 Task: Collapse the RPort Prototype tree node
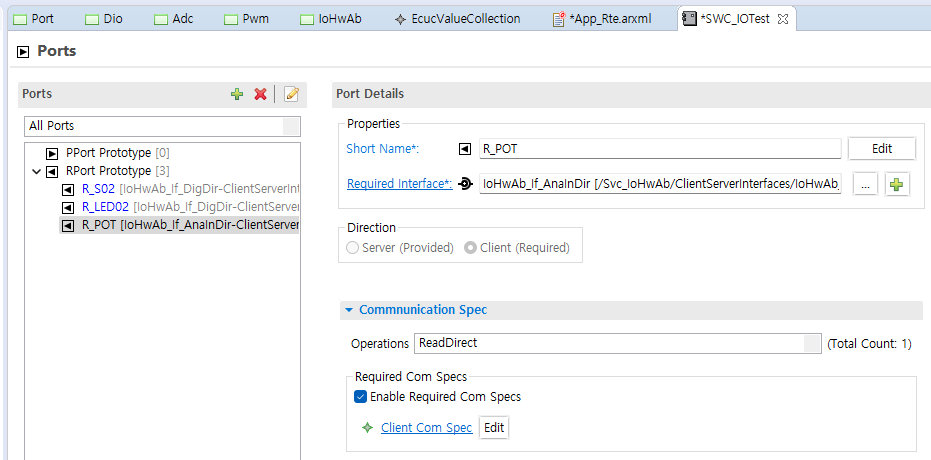click(x=37, y=171)
